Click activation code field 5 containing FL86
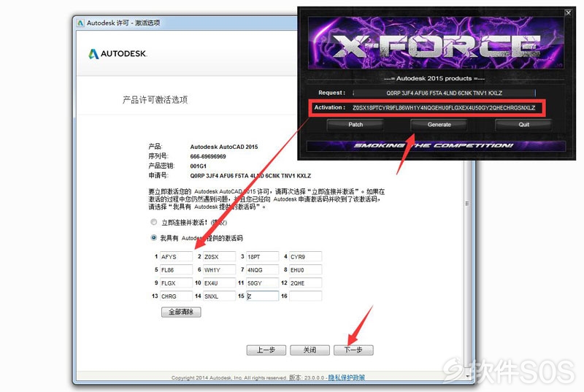Image resolution: width=584 pixels, height=392 pixels. 176,269
